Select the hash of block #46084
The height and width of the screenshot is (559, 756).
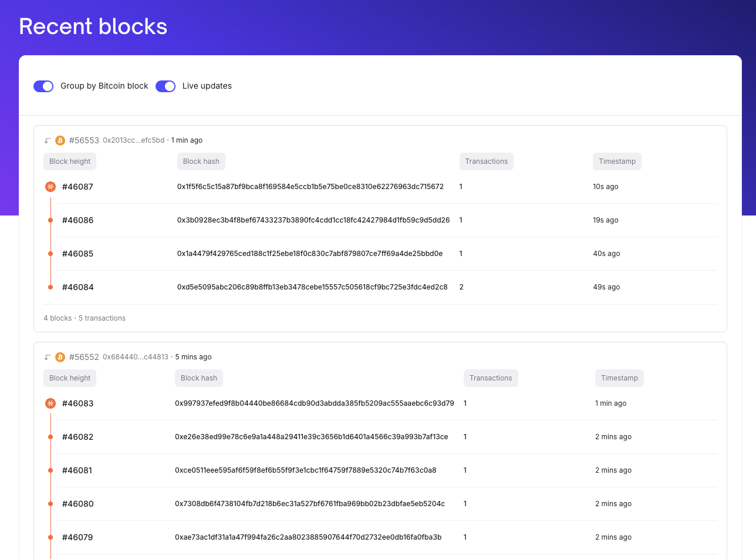point(312,287)
